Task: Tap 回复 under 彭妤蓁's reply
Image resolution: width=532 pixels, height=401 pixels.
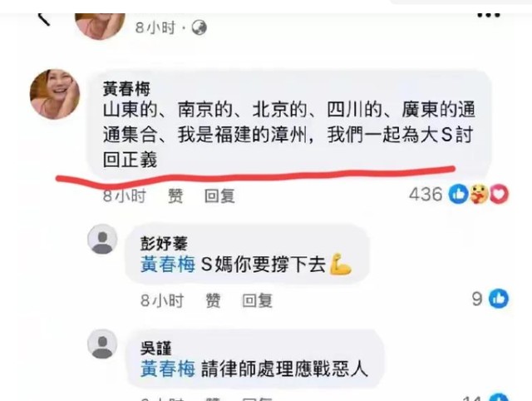Action: 257,300
